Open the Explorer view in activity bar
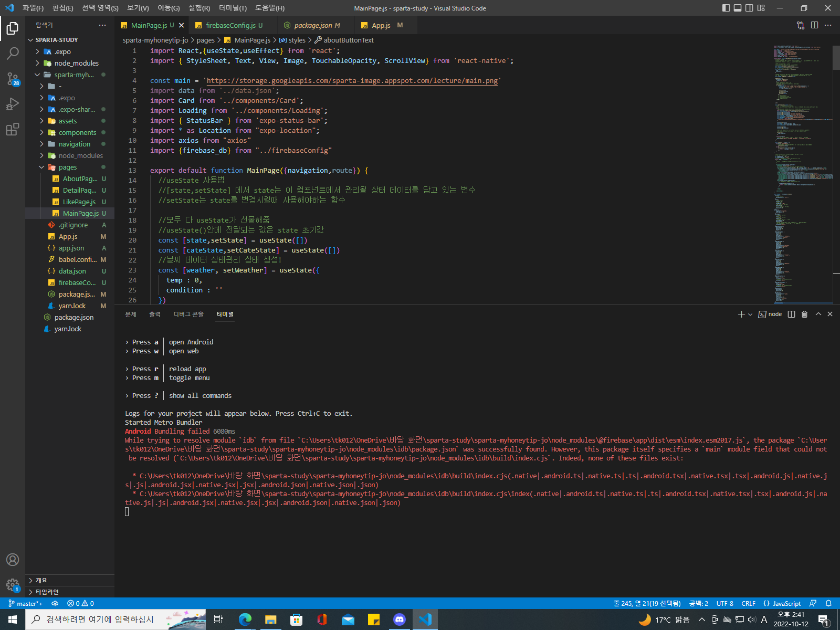 point(13,28)
